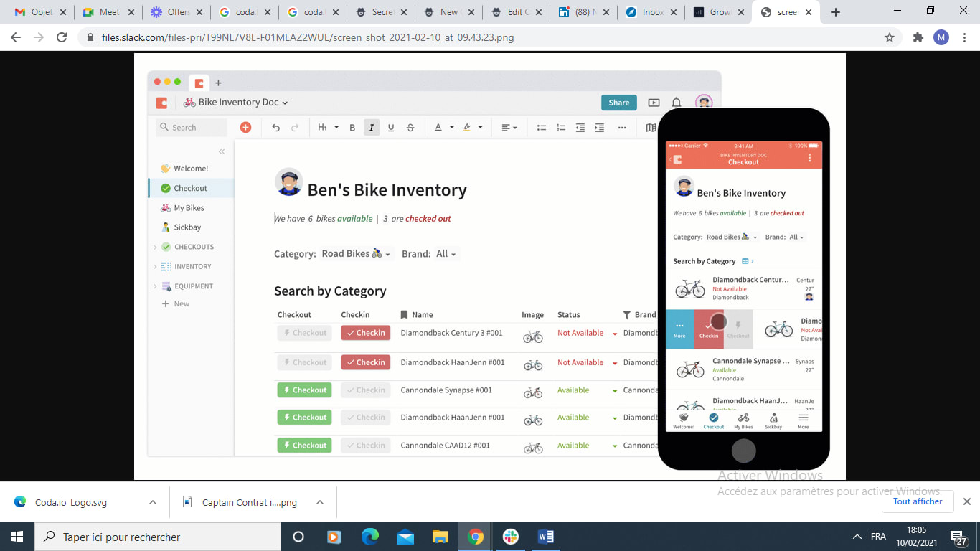Screen dimensions: 980x551
Task: Open the heading style H1 dropdown
Action: pos(328,128)
